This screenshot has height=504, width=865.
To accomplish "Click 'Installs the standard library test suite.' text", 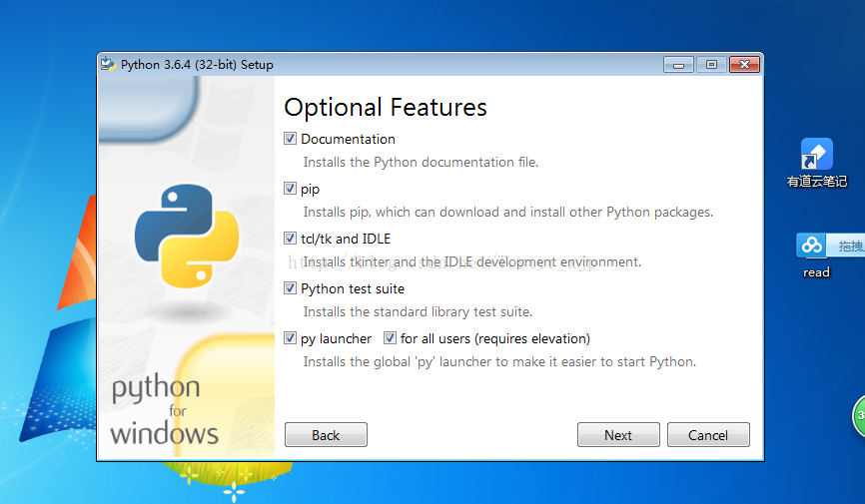I will [418, 312].
